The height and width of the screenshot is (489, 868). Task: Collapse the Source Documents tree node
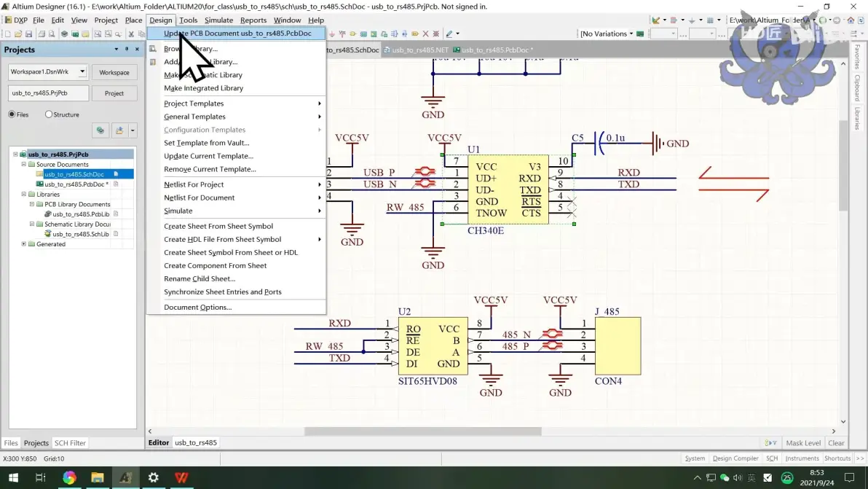tap(24, 165)
